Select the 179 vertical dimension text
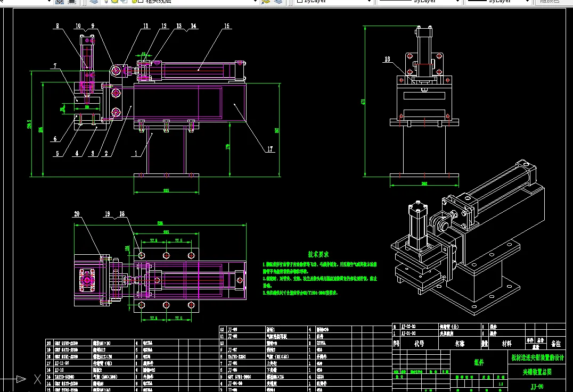573x392 pixels. point(228,146)
